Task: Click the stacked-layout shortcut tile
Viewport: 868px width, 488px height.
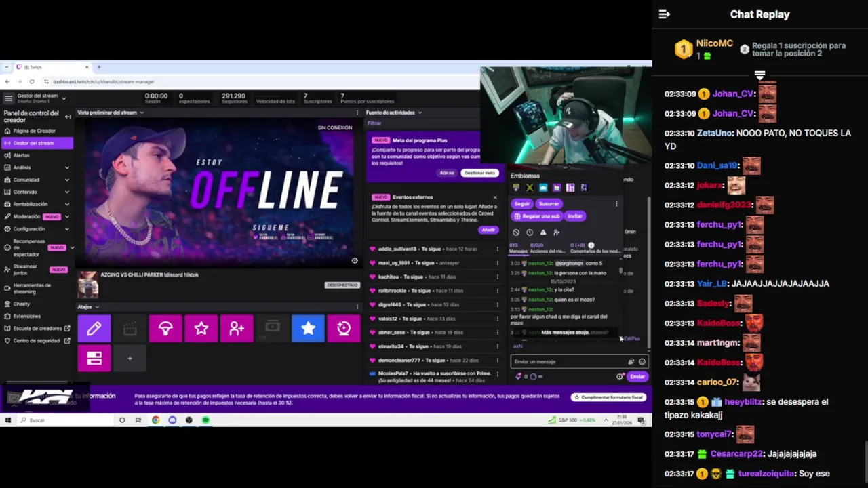Action: point(94,358)
